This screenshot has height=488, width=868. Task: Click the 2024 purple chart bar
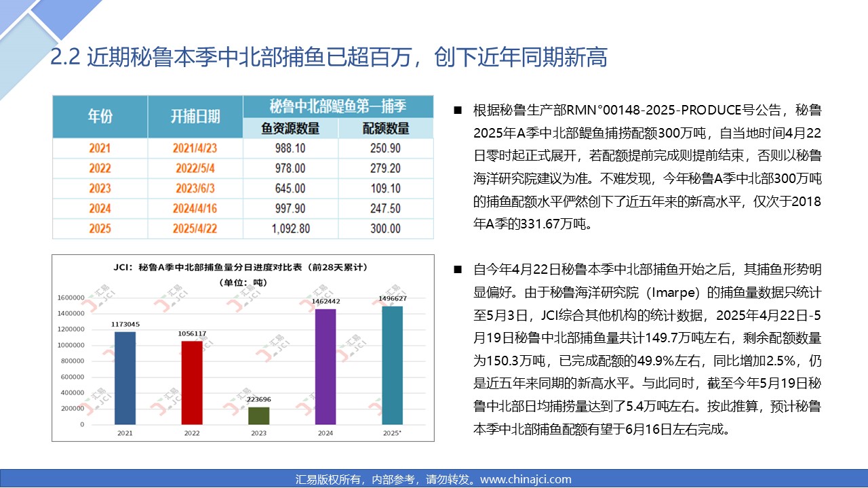325,367
